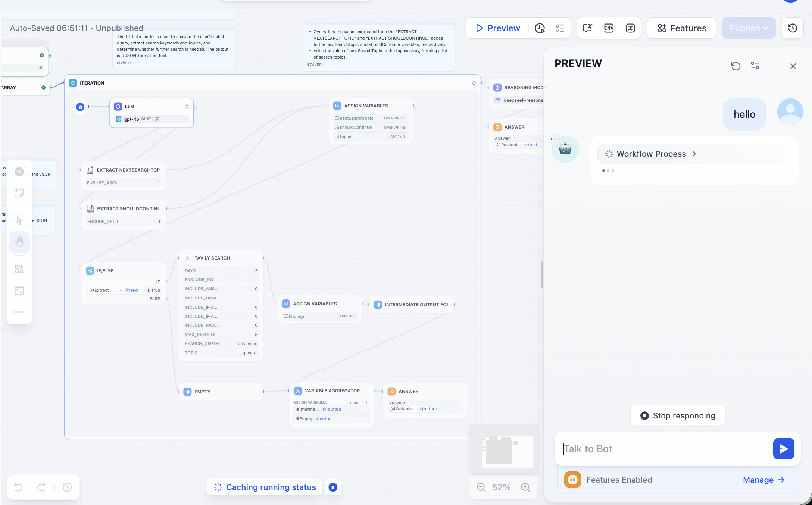Stop the running workflow square button
Image resolution: width=812 pixels, height=505 pixels.
click(x=333, y=487)
